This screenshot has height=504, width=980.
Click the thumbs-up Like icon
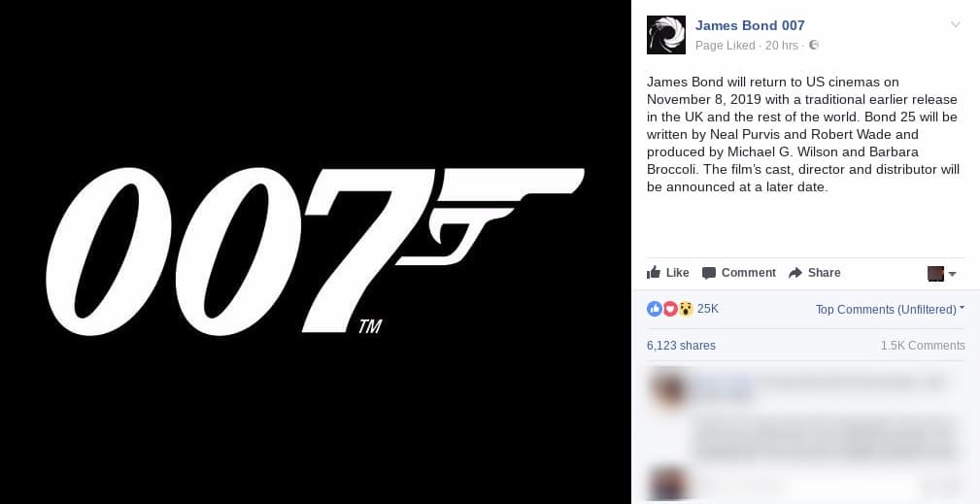point(654,272)
